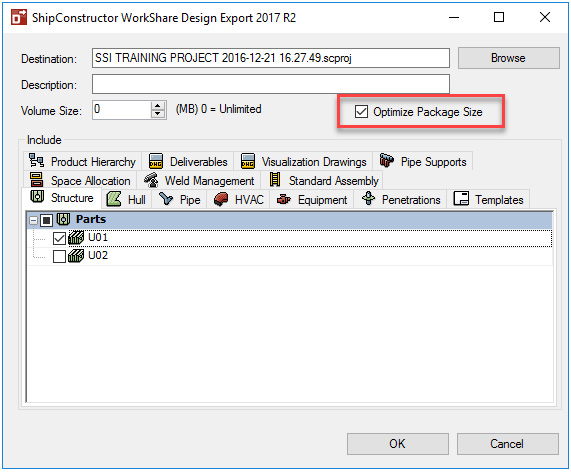Click the Standard Assembly ladder icon
Screen dimensions: 571x472
[275, 179]
